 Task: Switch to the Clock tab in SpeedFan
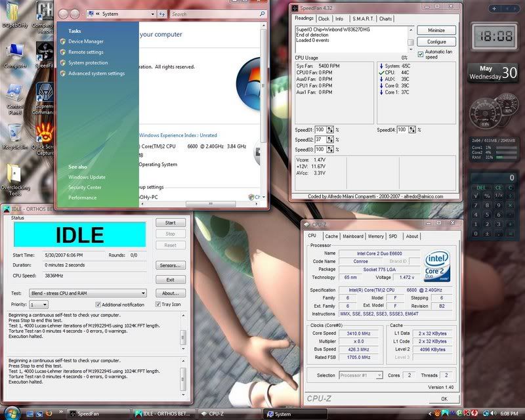(324, 19)
